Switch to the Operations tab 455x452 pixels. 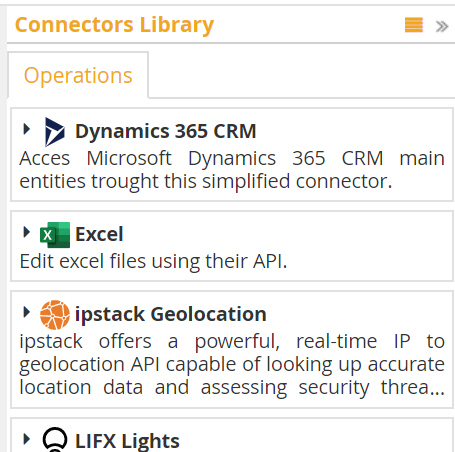pos(78,75)
